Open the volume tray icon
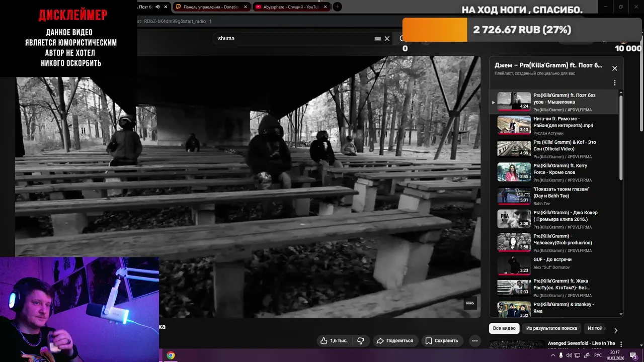The height and width of the screenshot is (362, 644). [569, 355]
